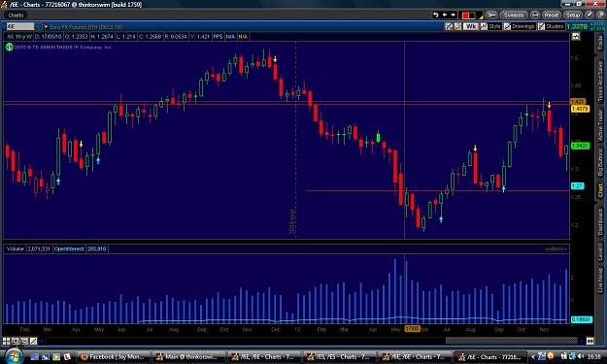Open the Level II side tab
This screenshot has width=607, height=364.
[x=600, y=251]
